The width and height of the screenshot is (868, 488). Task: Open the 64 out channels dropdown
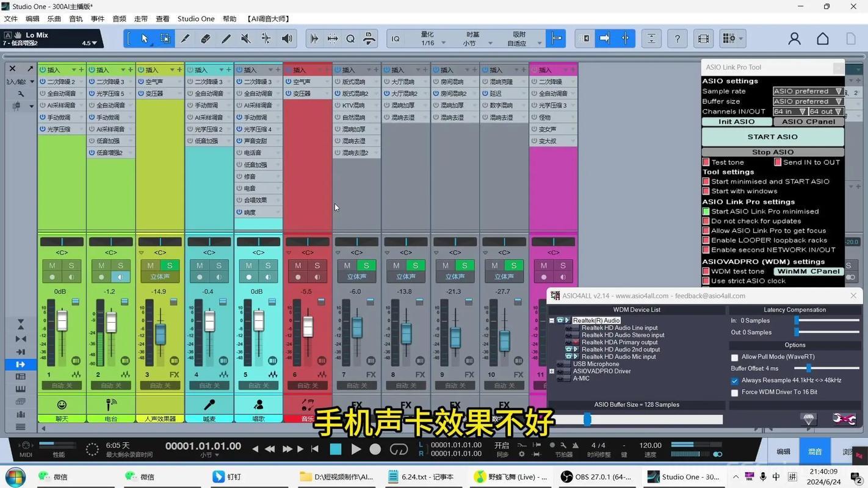(826, 112)
